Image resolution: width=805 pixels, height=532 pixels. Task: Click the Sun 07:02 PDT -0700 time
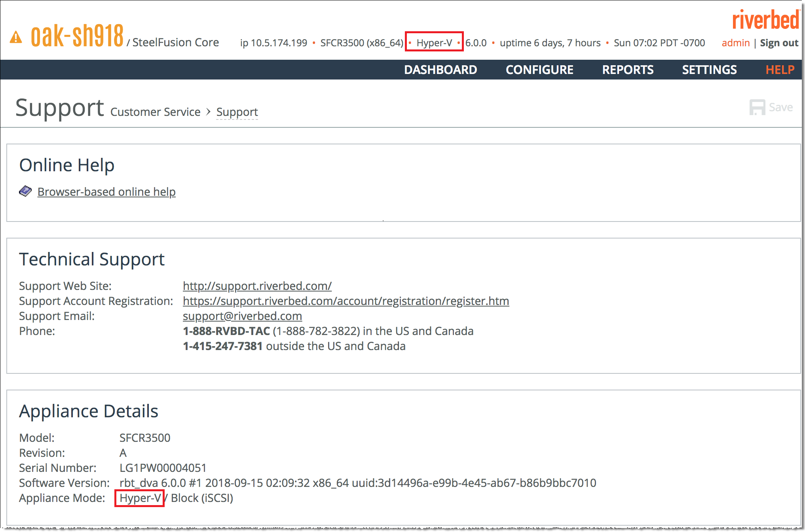[659, 43]
